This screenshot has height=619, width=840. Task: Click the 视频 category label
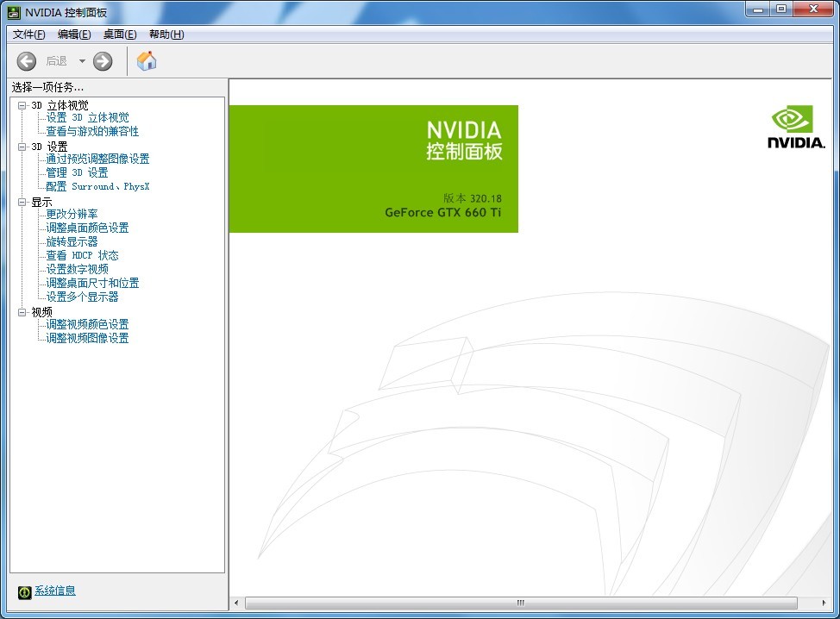[41, 312]
